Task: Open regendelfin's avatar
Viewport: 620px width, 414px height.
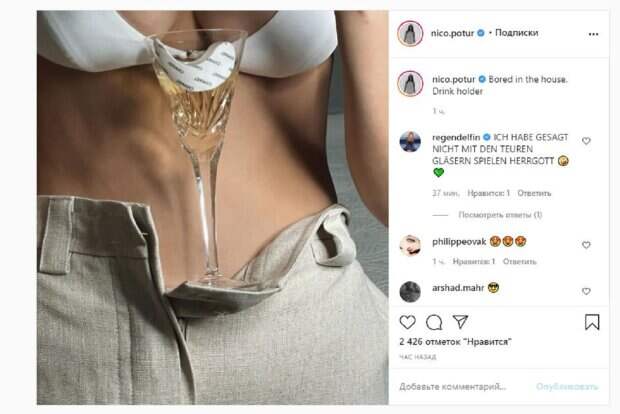Action: tap(410, 141)
